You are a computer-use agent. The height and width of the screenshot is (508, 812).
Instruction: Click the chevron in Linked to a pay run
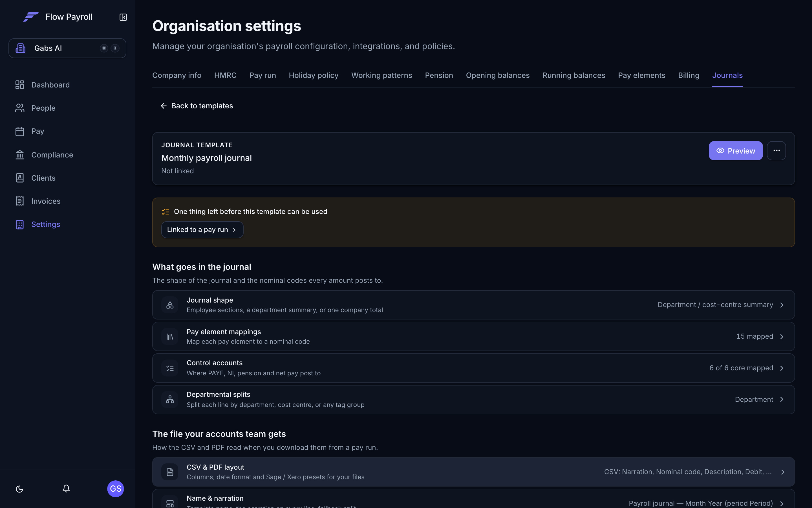[x=234, y=230]
